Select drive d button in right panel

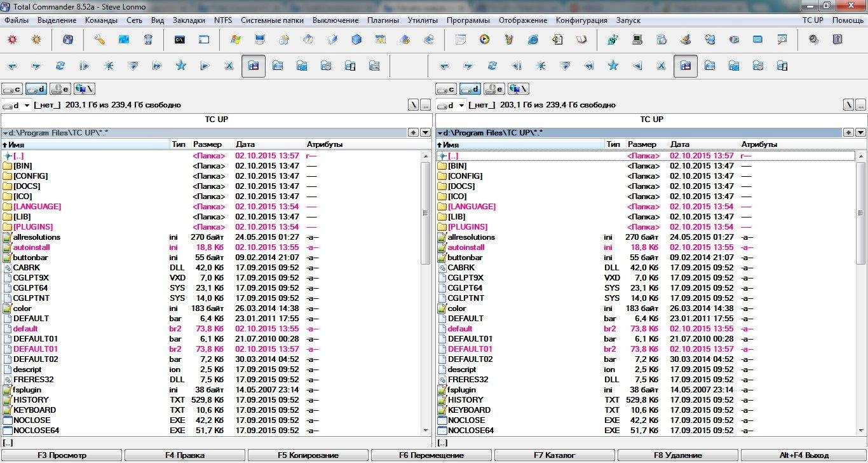470,89
